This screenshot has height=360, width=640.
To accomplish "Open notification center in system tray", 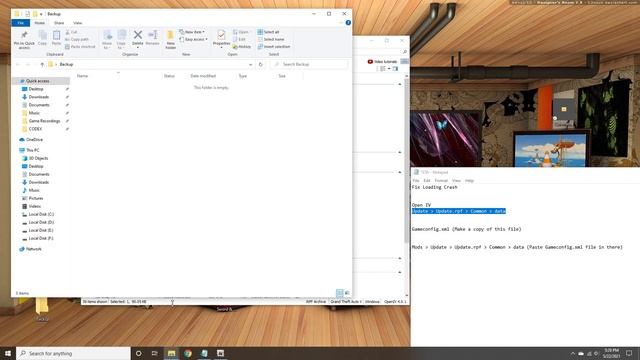I will (629, 353).
